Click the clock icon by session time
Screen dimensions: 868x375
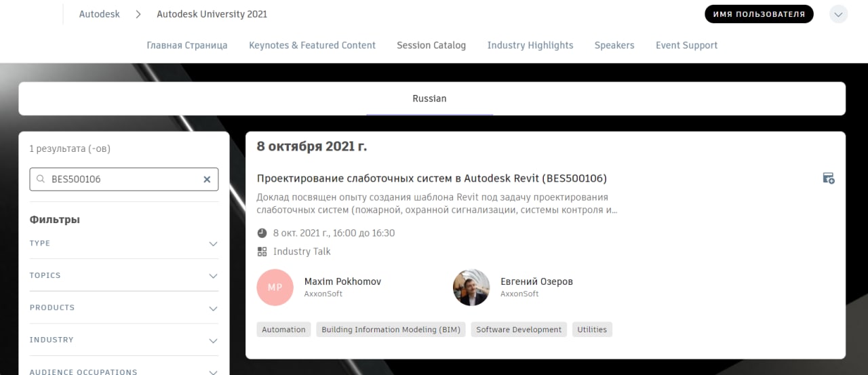pos(262,233)
